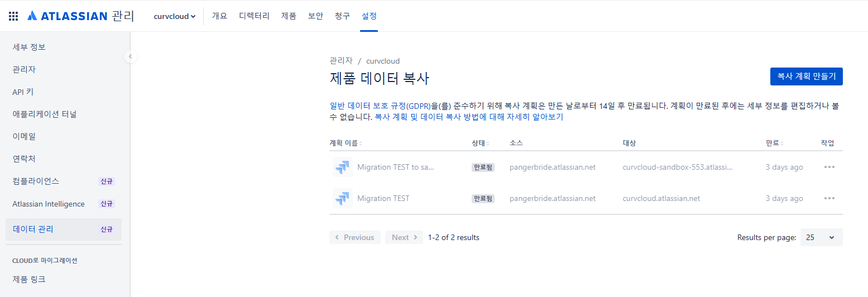The height and width of the screenshot is (297, 868).
Task: Click the Atlassian logo
Action: [x=80, y=16]
